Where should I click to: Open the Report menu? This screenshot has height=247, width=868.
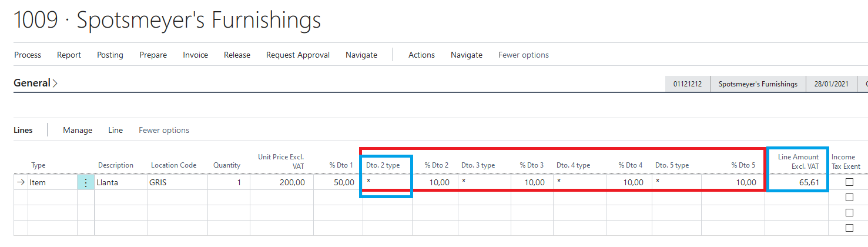click(x=69, y=55)
